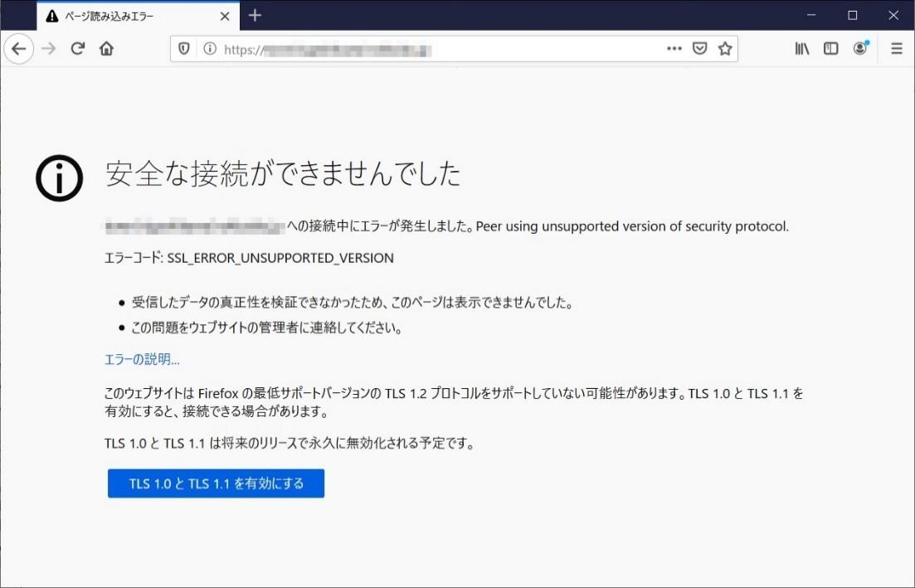Click the TLS 1.0 と TLS 1.1 を有効にする button
The height and width of the screenshot is (588, 915).
pyautogui.click(x=216, y=484)
